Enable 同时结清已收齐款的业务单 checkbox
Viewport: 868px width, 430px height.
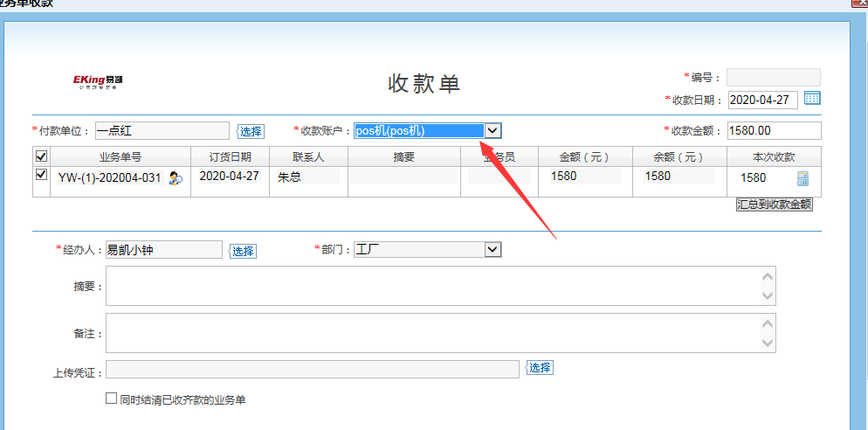pyautogui.click(x=111, y=399)
